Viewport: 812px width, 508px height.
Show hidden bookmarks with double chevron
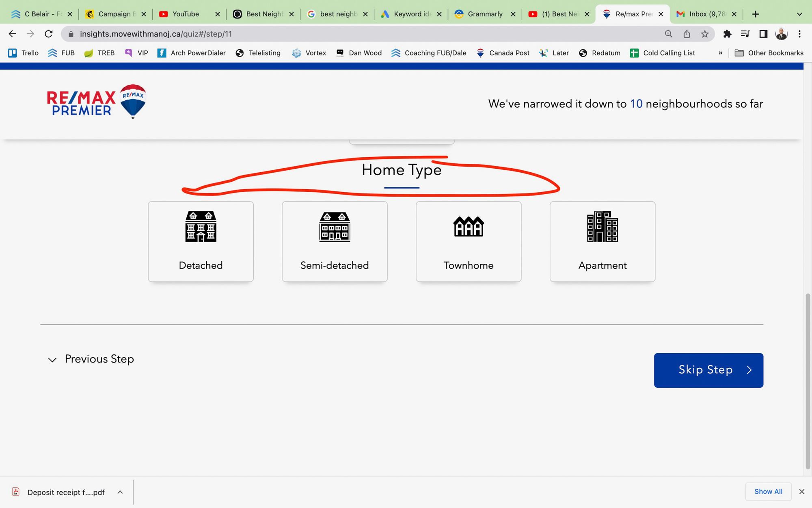(720, 53)
